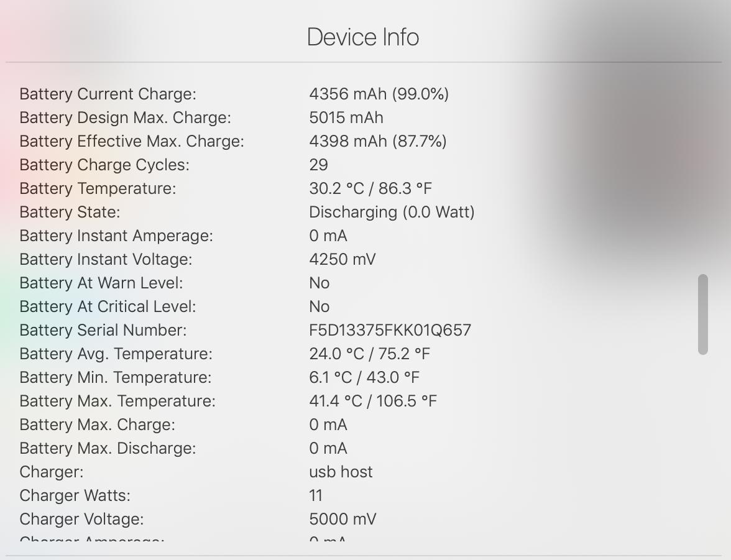This screenshot has width=731, height=560.
Task: Click the 5000 mV charger voltage value
Action: (343, 519)
